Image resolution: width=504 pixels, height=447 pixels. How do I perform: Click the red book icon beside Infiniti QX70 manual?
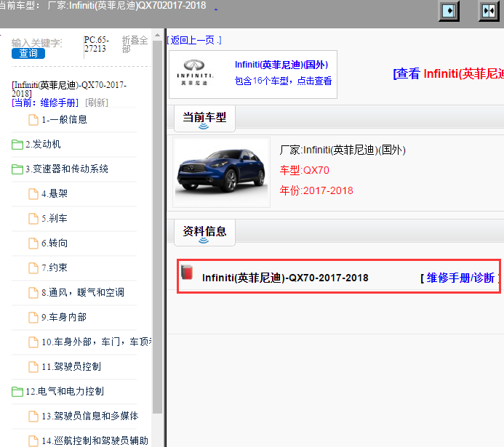click(187, 273)
